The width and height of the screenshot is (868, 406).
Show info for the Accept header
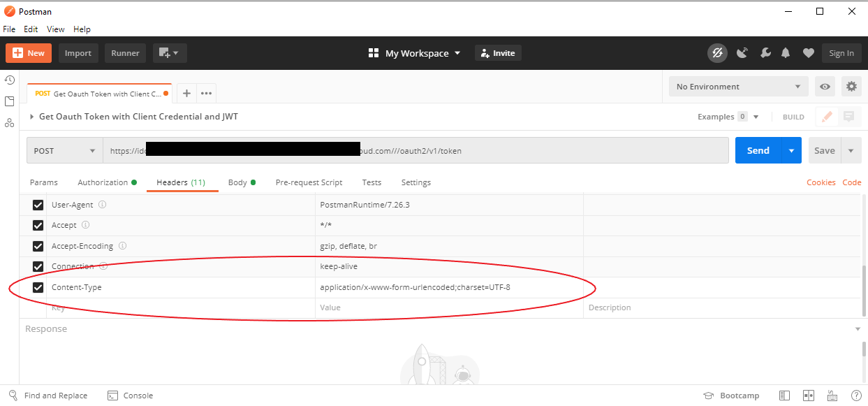point(86,225)
